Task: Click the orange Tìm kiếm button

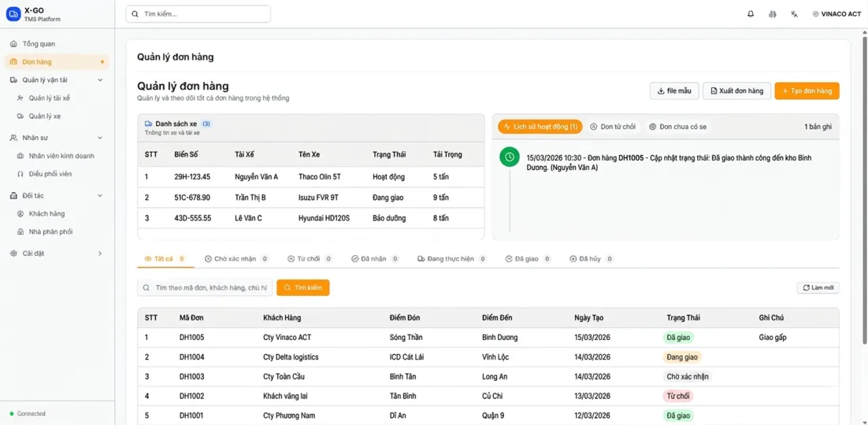Action: point(302,288)
